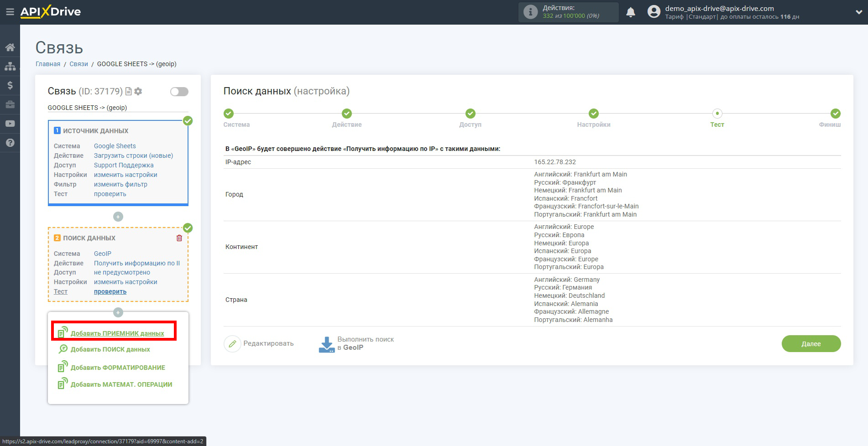Click add data search magnifier icon

pos(63,349)
